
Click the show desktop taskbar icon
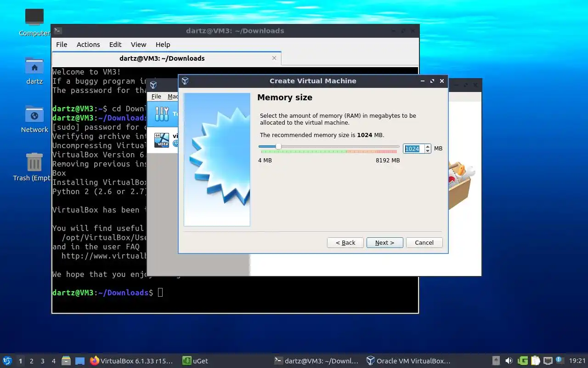coord(80,361)
